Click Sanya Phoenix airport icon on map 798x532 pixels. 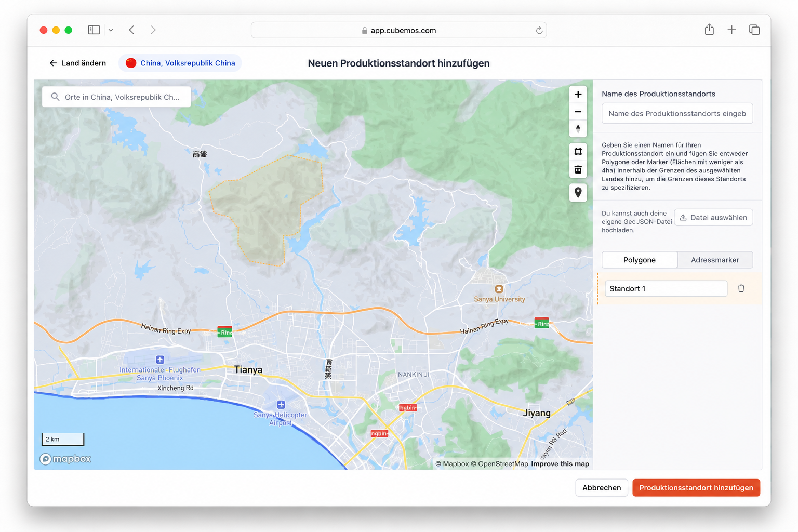tap(160, 360)
